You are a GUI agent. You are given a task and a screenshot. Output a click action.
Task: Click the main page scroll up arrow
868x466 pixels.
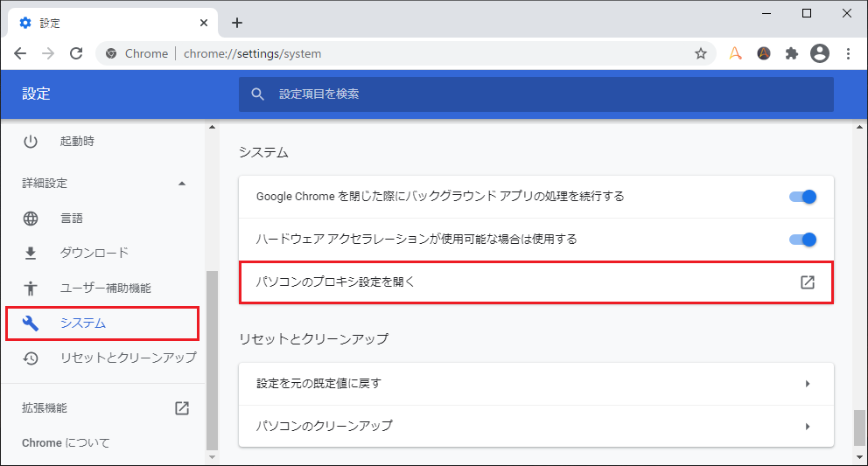click(x=859, y=128)
